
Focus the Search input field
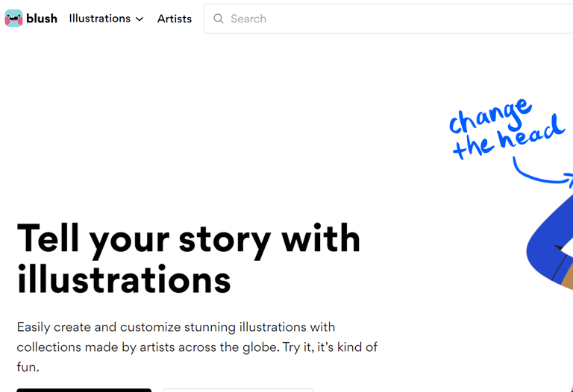pos(389,19)
